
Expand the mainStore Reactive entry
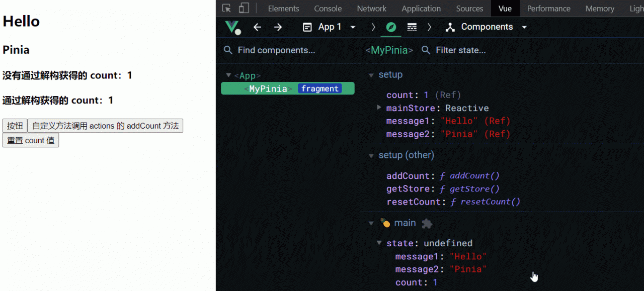point(379,108)
